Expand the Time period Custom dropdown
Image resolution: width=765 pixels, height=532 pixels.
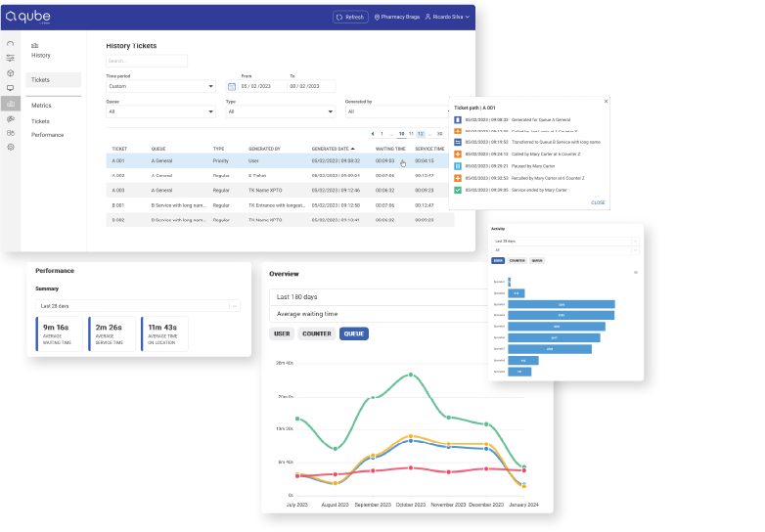pyautogui.click(x=159, y=86)
